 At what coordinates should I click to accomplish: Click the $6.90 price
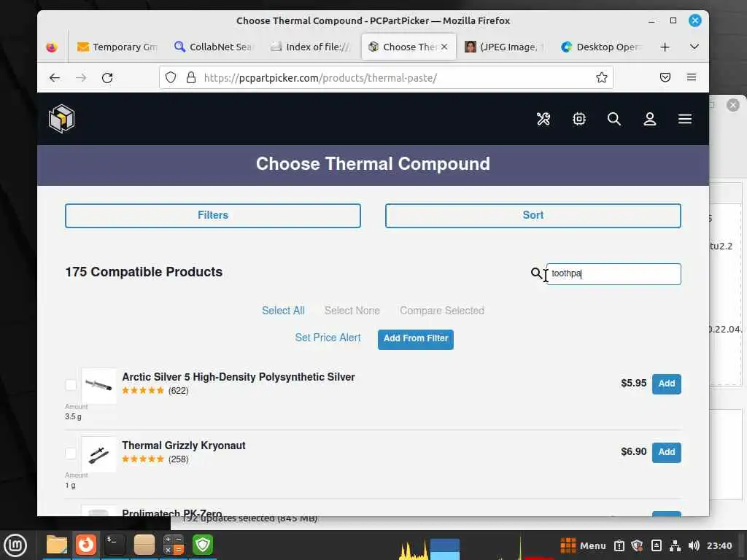point(634,452)
